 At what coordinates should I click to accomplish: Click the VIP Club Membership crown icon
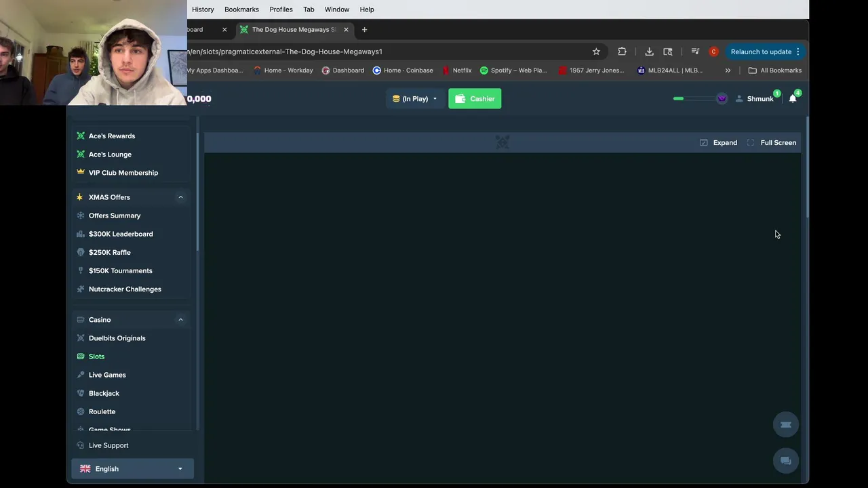(81, 172)
